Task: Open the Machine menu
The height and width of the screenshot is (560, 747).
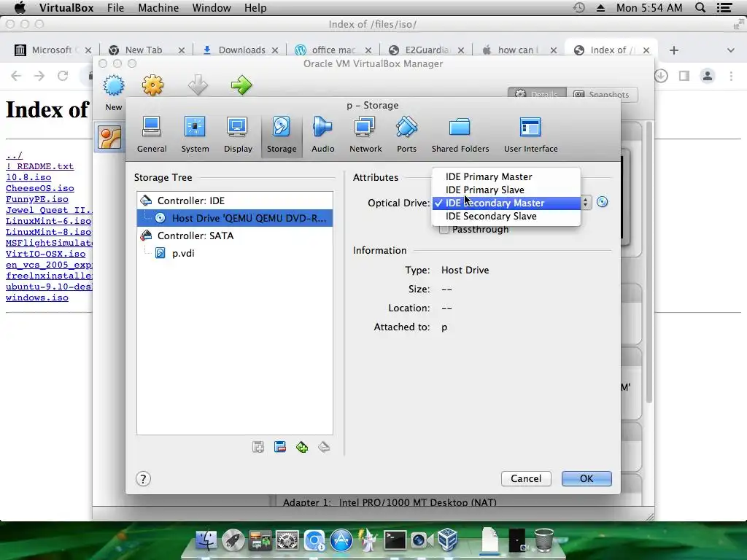Action: [158, 7]
